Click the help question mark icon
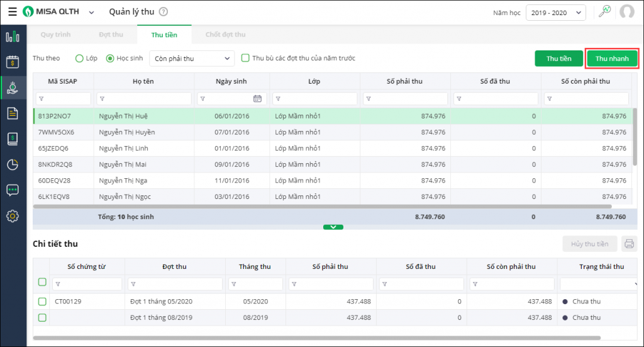Image resolution: width=644 pixels, height=347 pixels. (164, 12)
